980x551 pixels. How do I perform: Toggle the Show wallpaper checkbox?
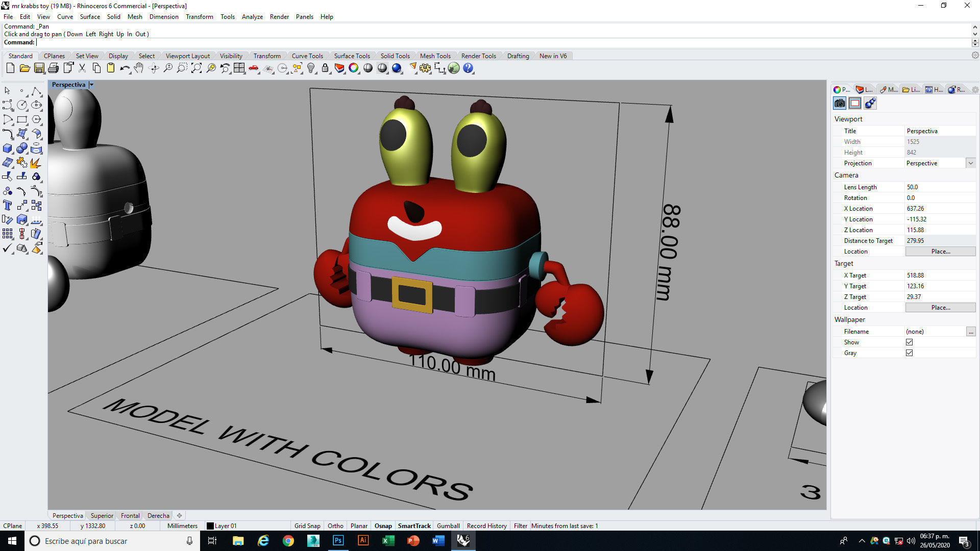(909, 342)
